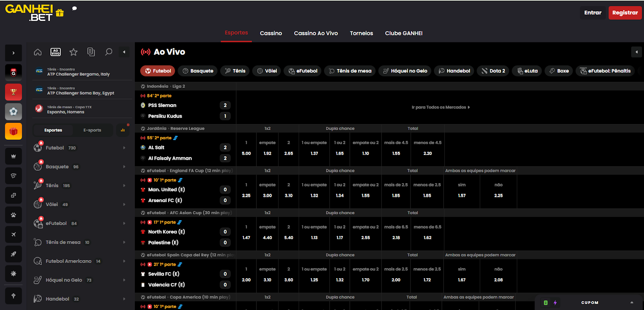The height and width of the screenshot is (310, 644).
Task: Pick 'sim' 1.57 both teams score
Action: click(x=462, y=190)
